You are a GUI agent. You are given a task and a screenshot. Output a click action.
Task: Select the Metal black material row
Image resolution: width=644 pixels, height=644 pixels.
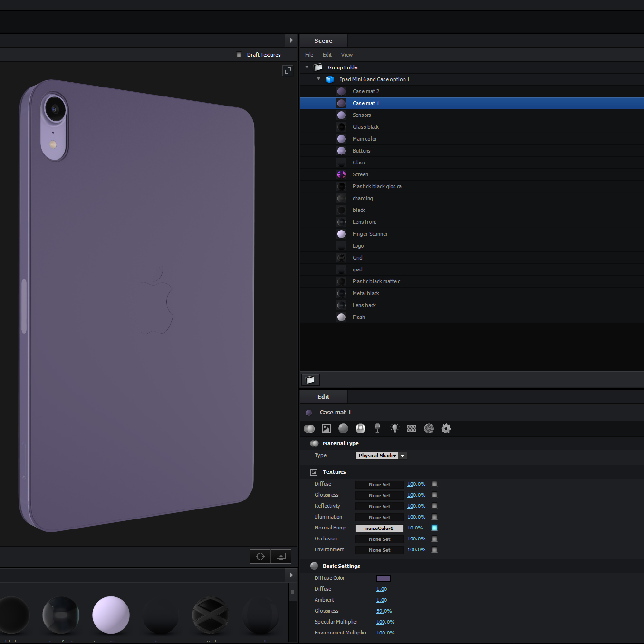(x=472, y=293)
